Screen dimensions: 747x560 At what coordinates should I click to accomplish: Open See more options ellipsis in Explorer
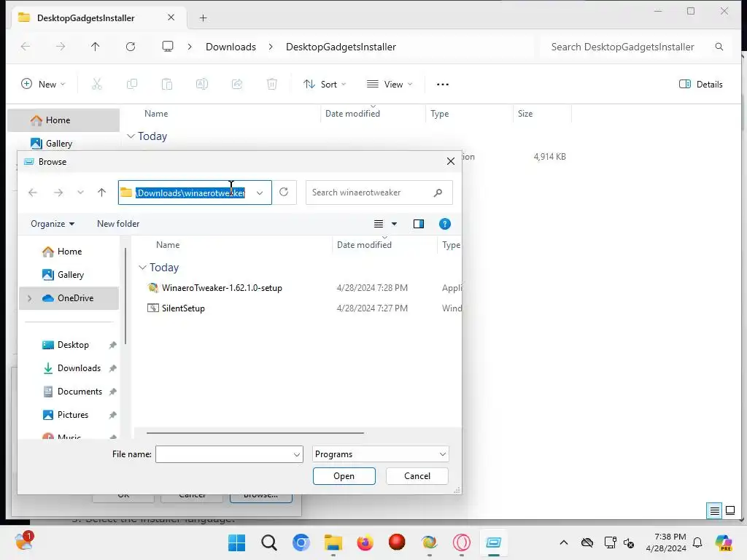pos(443,85)
